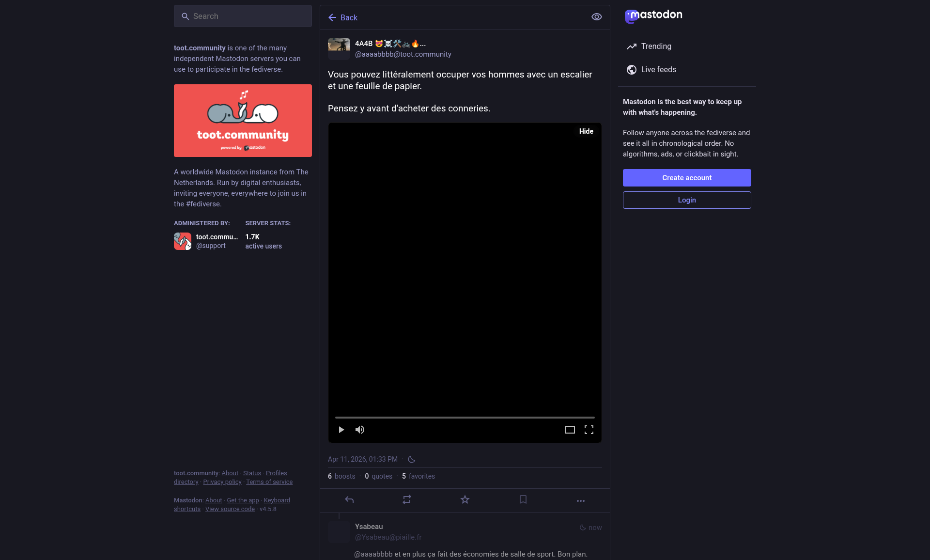The image size is (930, 560).
Task: Click the reply arrow icon under the post
Action: (x=349, y=499)
